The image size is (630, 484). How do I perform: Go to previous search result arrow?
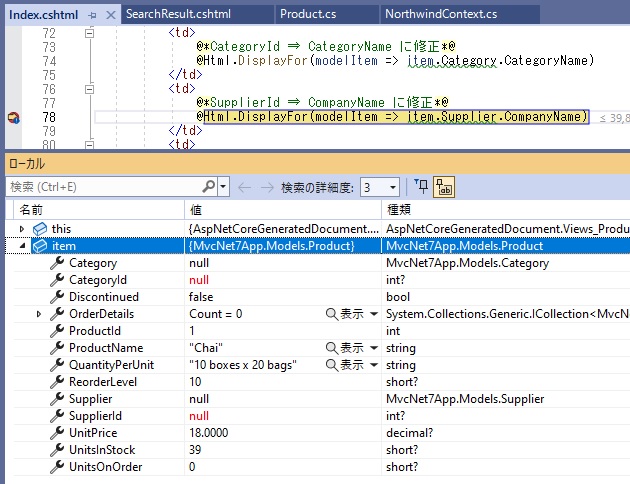click(244, 187)
